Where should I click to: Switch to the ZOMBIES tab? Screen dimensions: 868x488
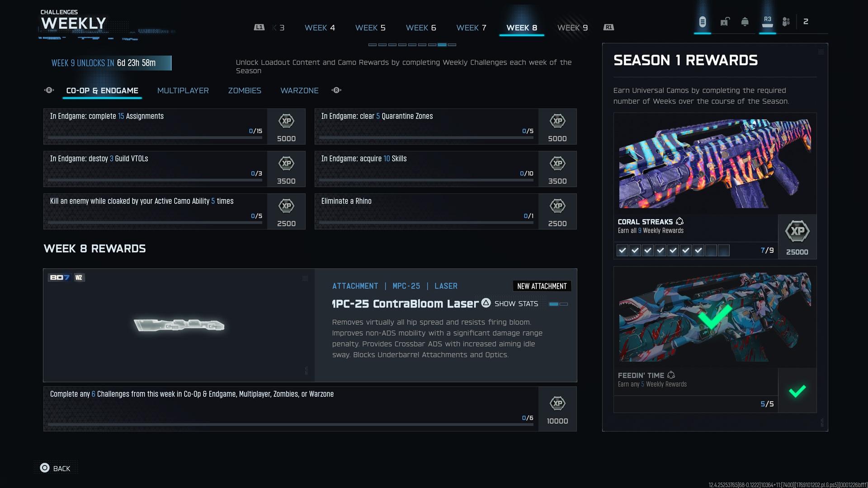(245, 90)
